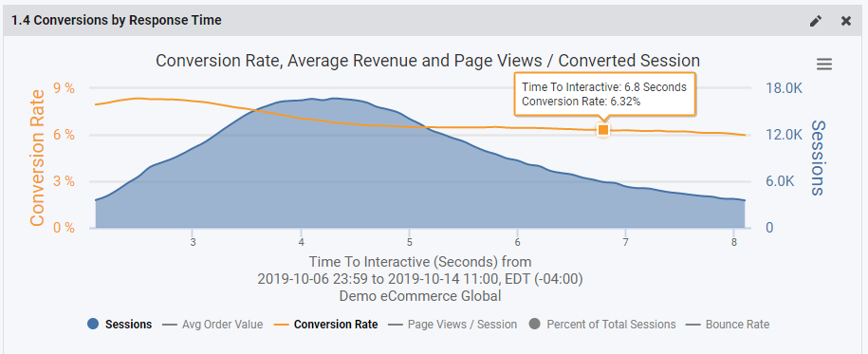Open the chart hamburger menu

[x=824, y=65]
